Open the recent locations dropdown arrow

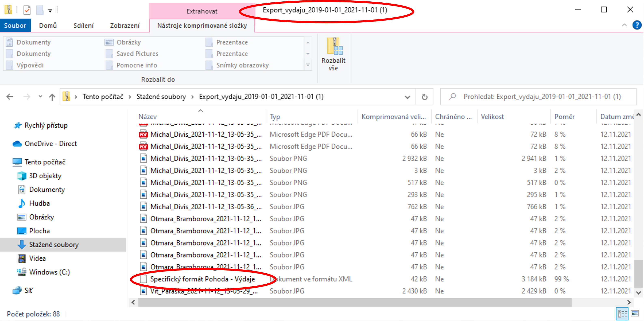[x=40, y=97]
